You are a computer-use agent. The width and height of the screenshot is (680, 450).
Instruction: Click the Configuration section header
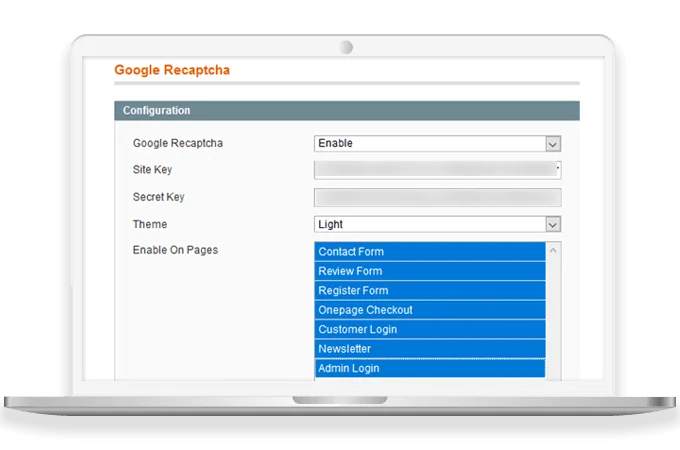coord(347,111)
